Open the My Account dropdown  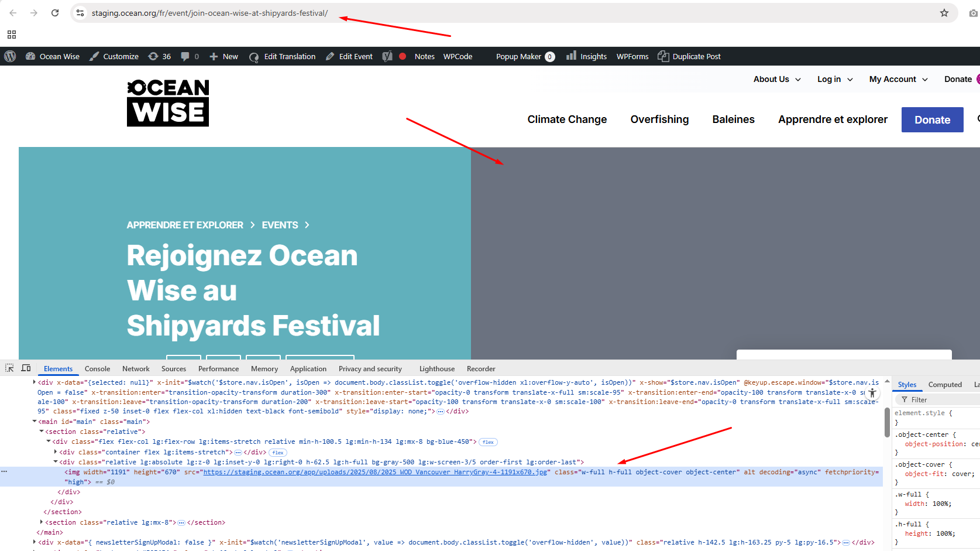pyautogui.click(x=898, y=79)
